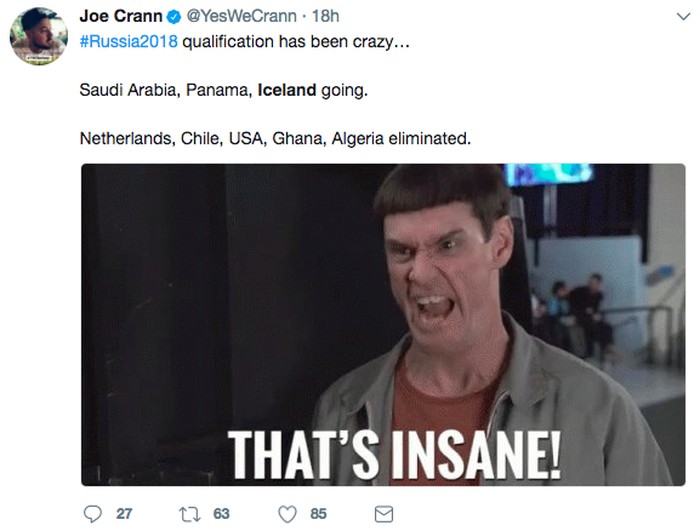Send tweet via direct message envelope icon
Screen dimensions: 700x531
pos(383,513)
